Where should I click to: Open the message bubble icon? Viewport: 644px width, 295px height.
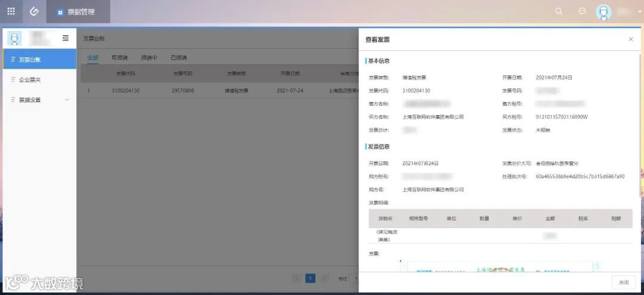582,11
